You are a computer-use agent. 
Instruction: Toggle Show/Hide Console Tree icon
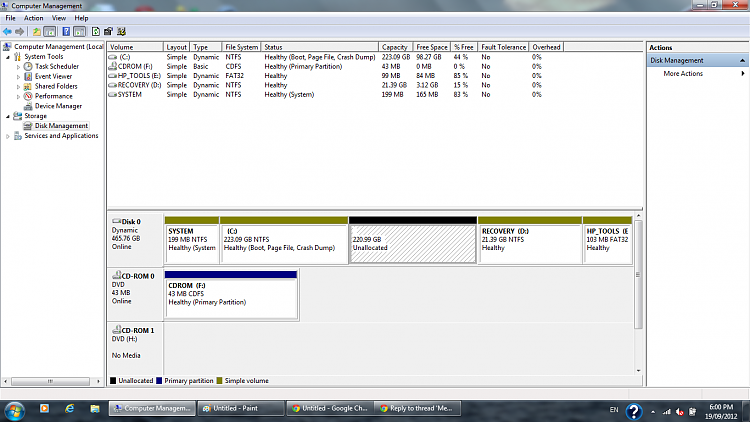50,32
